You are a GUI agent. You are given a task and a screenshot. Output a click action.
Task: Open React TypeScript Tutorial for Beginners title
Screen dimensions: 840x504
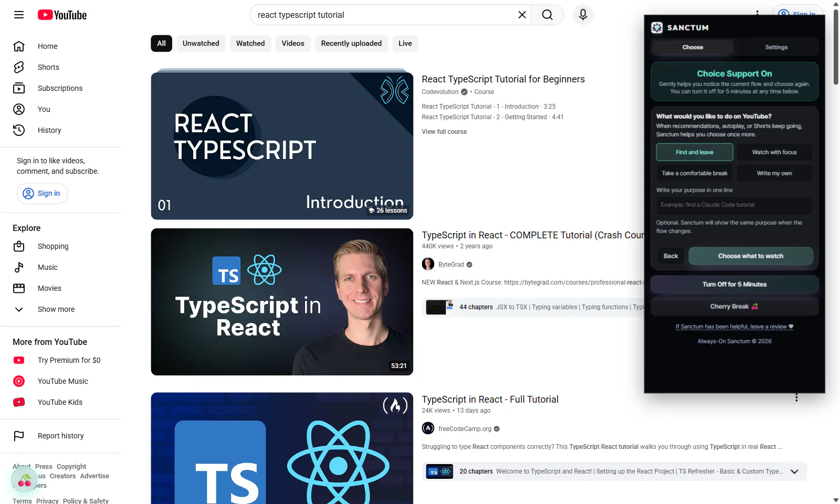(503, 79)
